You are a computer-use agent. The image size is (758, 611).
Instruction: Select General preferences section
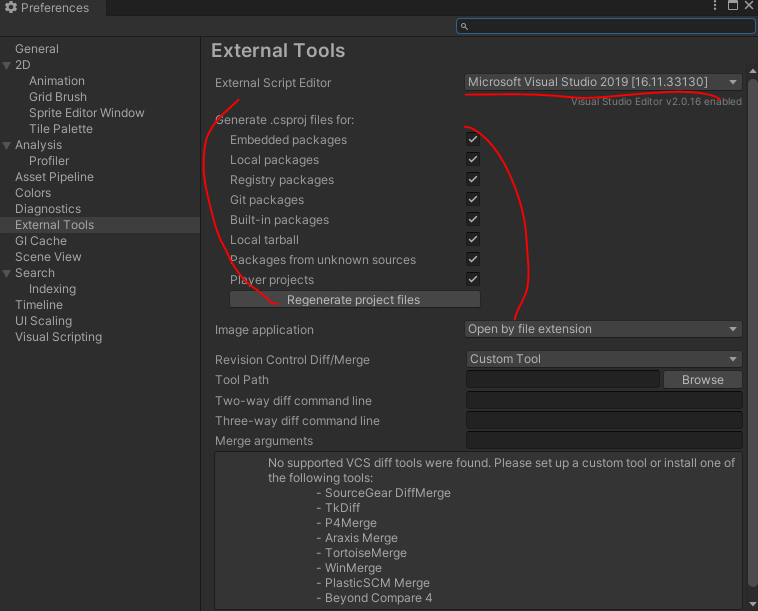[x=37, y=49]
